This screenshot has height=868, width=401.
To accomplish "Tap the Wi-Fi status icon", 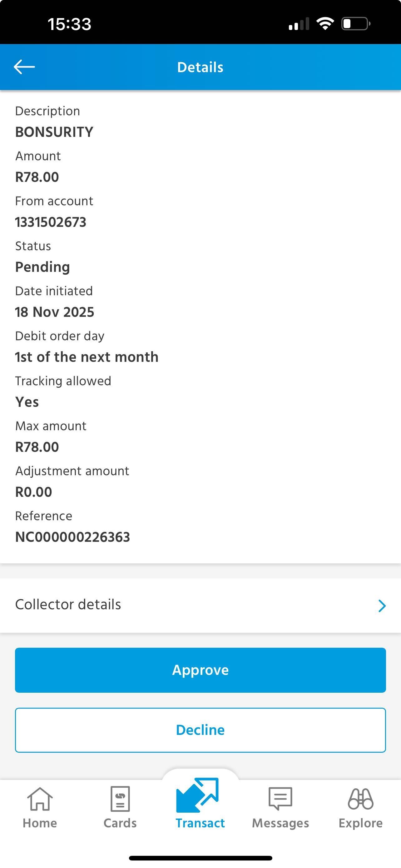I will pyautogui.click(x=325, y=23).
